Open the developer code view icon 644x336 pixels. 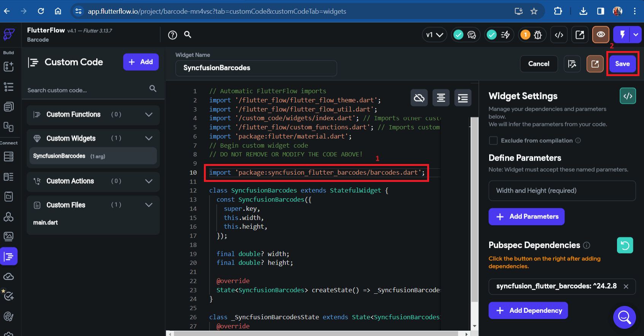[x=559, y=35]
